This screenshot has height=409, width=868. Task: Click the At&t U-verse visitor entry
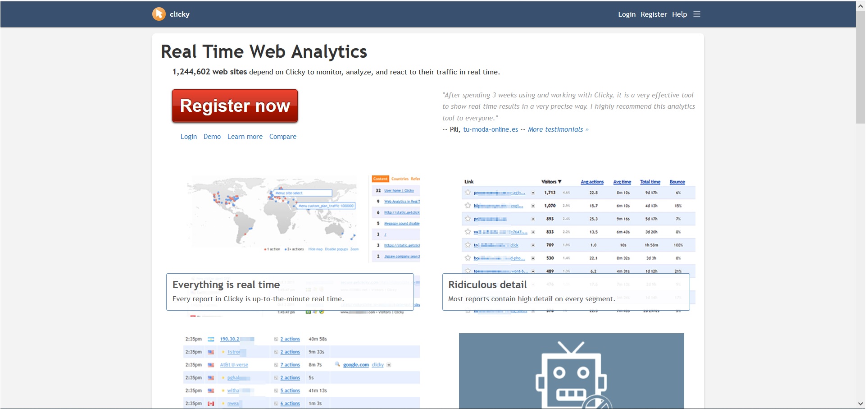(x=234, y=365)
